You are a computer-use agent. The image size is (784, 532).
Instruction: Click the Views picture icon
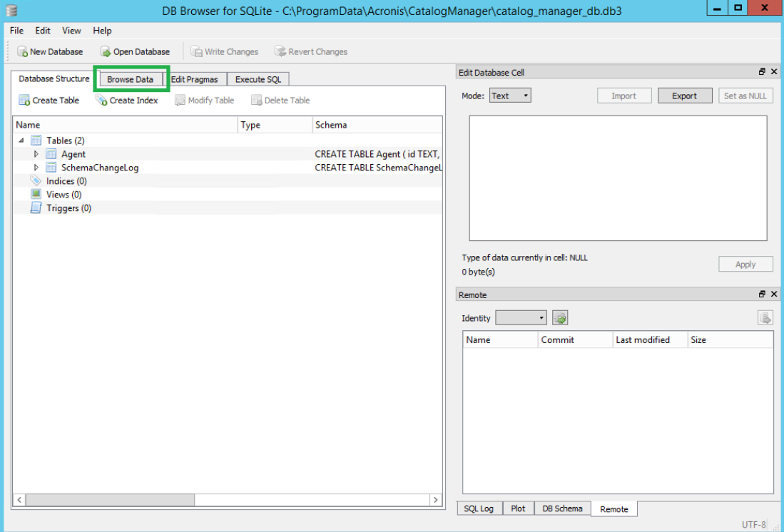[x=36, y=195]
